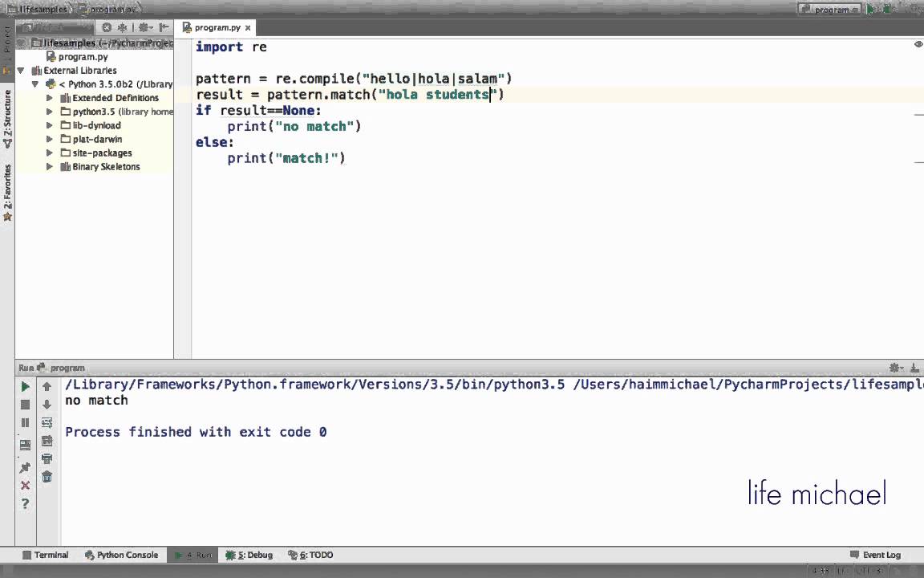Open Run panel settings gear

896,368
